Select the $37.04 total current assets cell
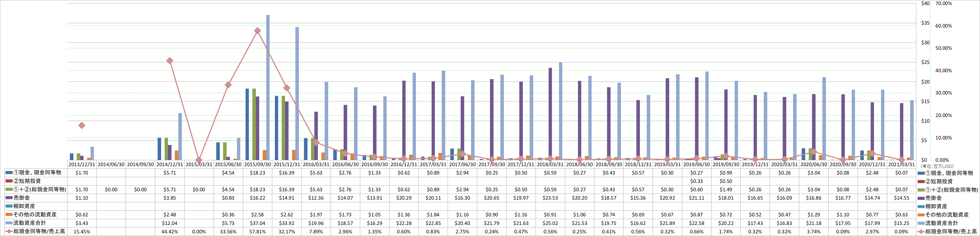 [257, 223]
